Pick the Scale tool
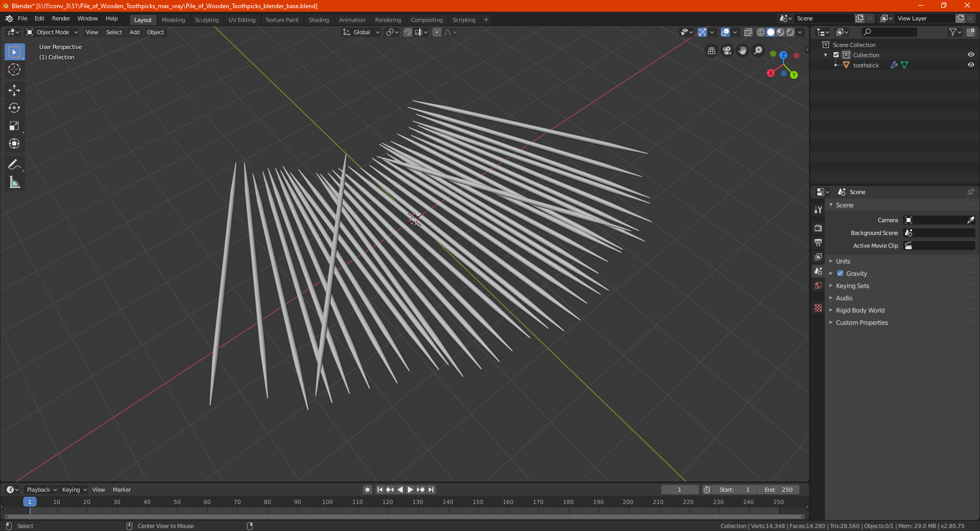This screenshot has width=980, height=531. [x=14, y=126]
